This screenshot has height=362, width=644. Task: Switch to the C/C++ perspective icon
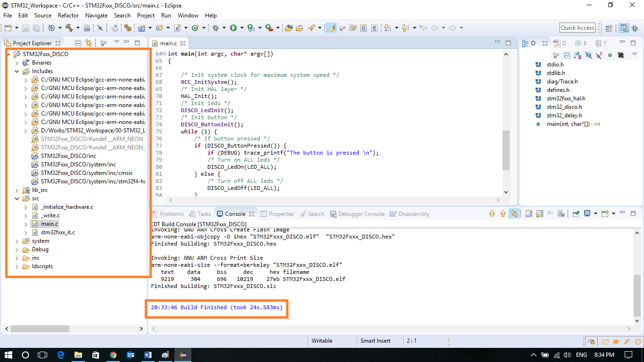(x=624, y=28)
